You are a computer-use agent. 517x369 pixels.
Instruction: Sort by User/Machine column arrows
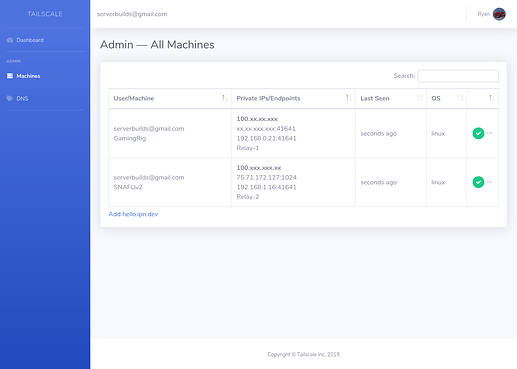[x=225, y=98]
